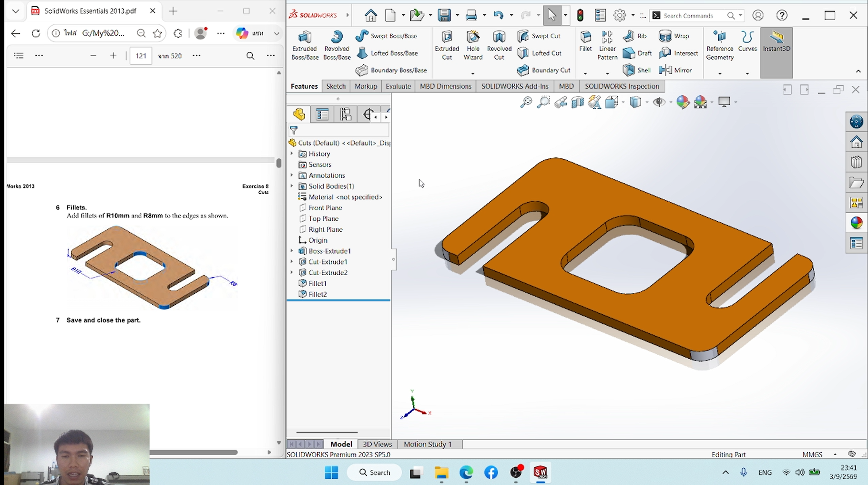This screenshot has width=868, height=485.
Task: Select the Extruded Boss/Base tool
Action: pyautogui.click(x=305, y=46)
